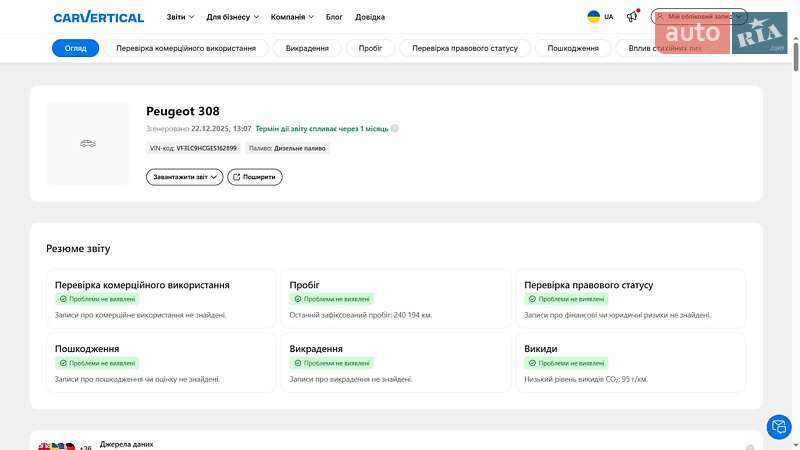Change the UA language selector

pos(601,17)
